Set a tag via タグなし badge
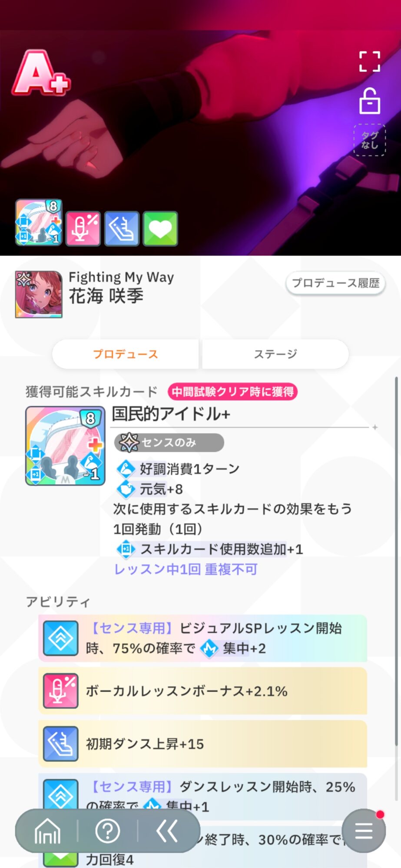 (x=370, y=140)
